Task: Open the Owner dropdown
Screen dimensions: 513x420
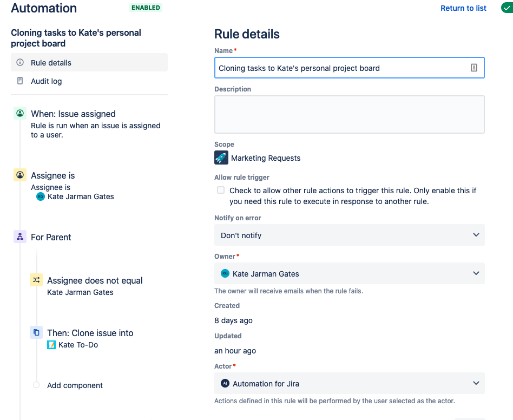Action: [349, 274]
